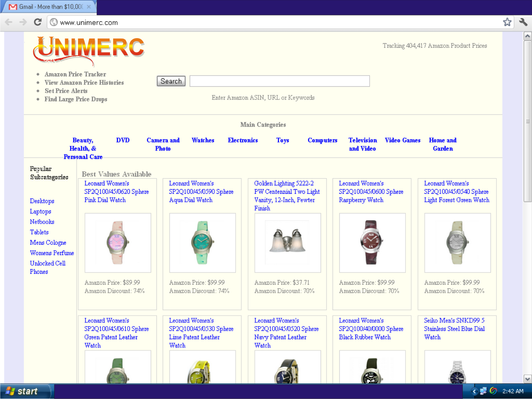The height and width of the screenshot is (399, 532).
Task: Click the ASIN keyword search field
Action: point(279,81)
